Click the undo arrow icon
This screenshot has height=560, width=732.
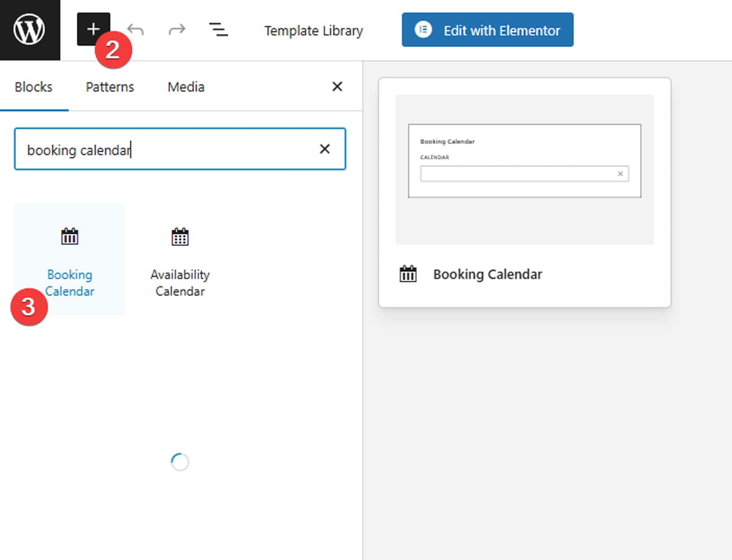click(135, 30)
